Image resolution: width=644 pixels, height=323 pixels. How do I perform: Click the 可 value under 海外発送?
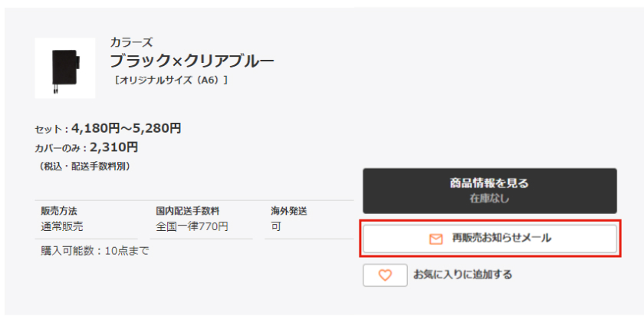[x=276, y=226]
